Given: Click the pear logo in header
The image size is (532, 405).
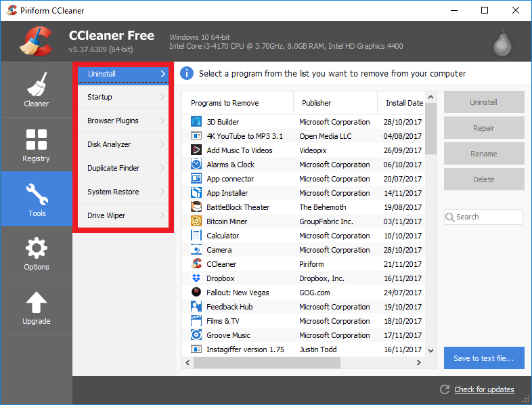Looking at the screenshot, I should coord(500,41).
